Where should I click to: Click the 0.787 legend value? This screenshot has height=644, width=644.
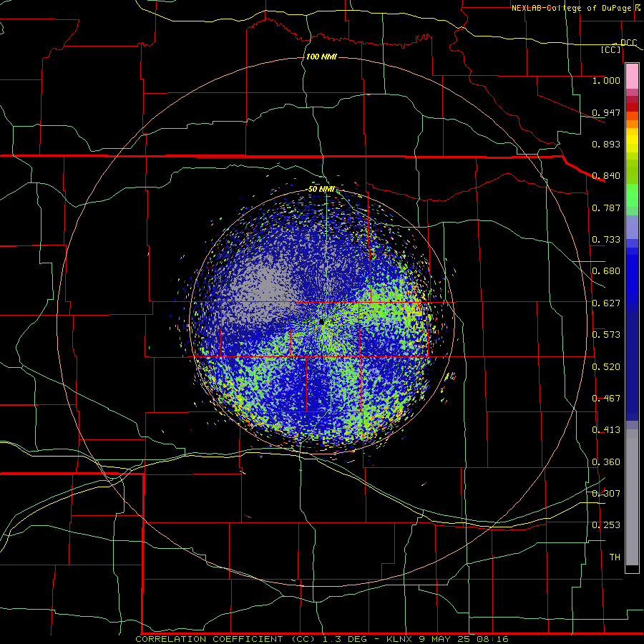[x=606, y=208]
